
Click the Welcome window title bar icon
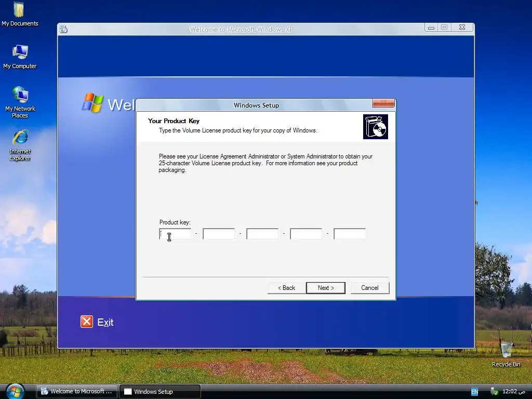click(63, 29)
